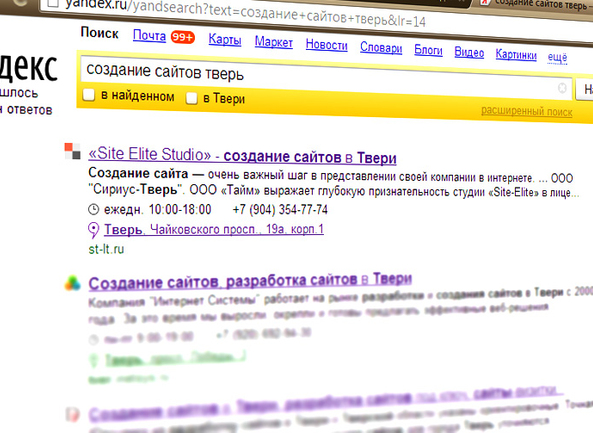Image resolution: width=593 pixels, height=433 pixels.
Task: Open "Site Elite Studio" result title link
Action: click(x=242, y=155)
